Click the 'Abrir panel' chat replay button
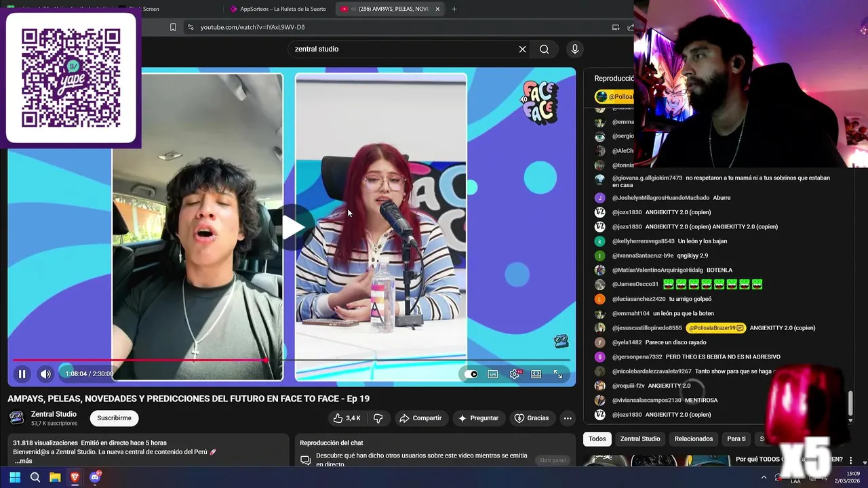 coord(552,460)
